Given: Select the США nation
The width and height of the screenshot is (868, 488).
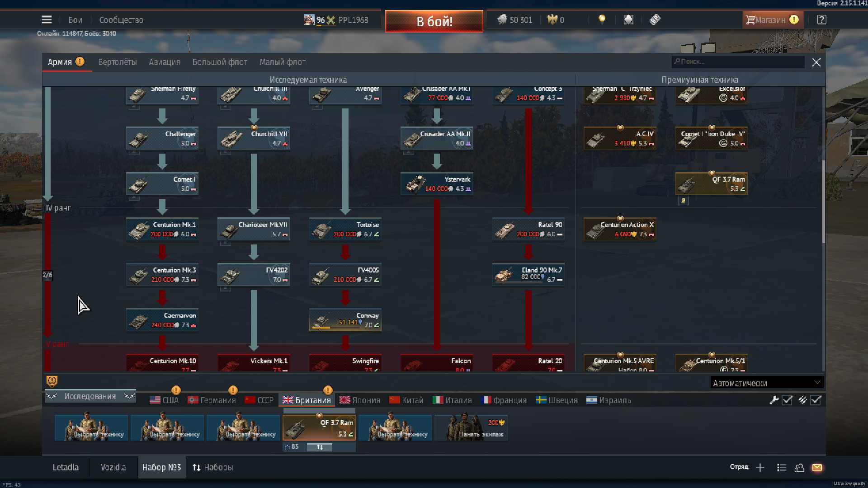Looking at the screenshot, I should [x=164, y=400].
